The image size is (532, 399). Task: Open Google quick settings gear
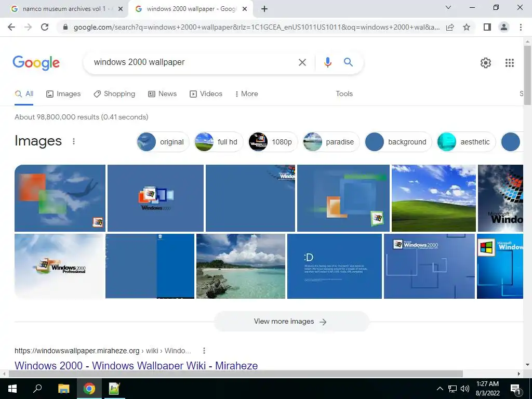coord(486,63)
